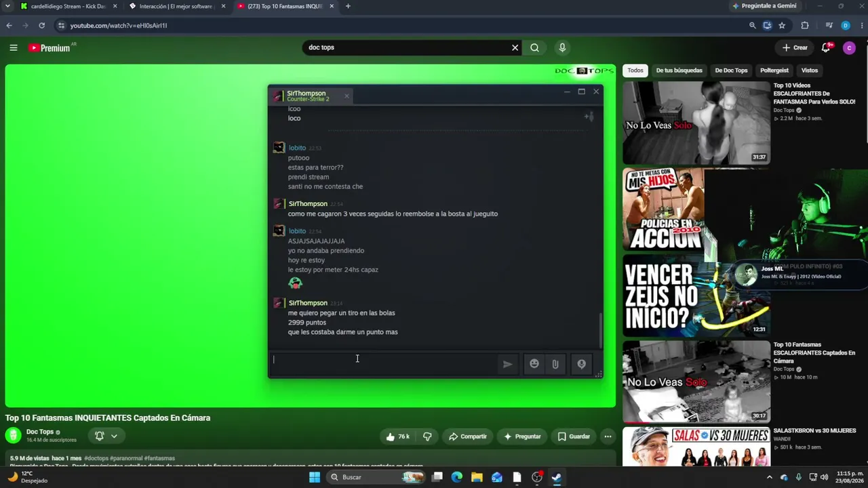Open more actions for the video
Screen dimensions: 868x488
[x=608, y=436]
